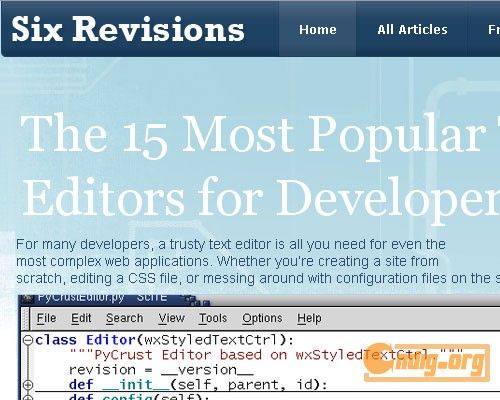500x400 pixels.
Task: Open the Options menu in SciTE
Action: click(x=262, y=318)
